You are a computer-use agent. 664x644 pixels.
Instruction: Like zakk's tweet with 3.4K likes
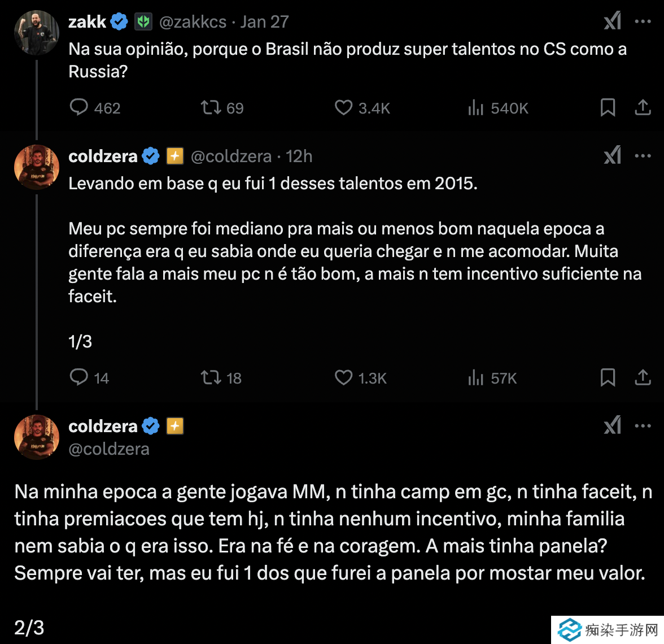coord(343,107)
